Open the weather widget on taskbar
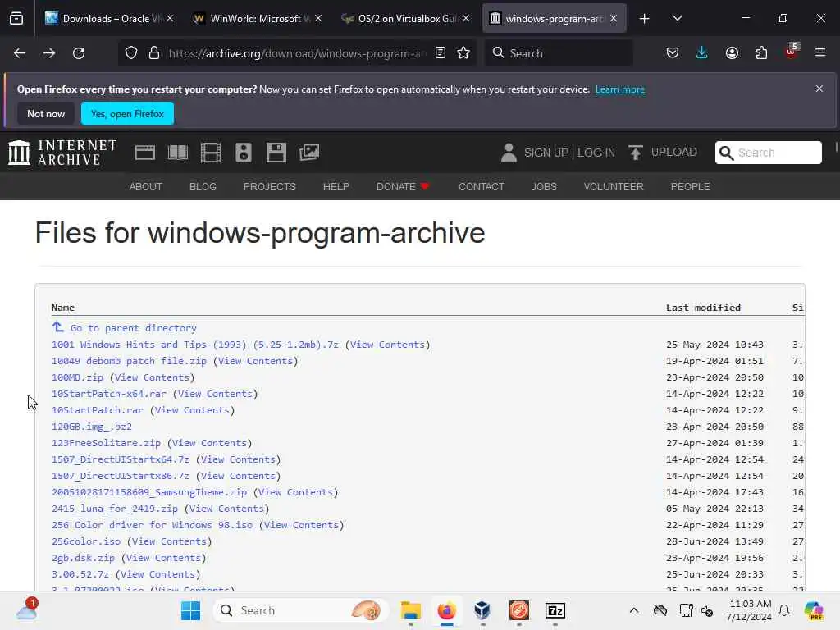The width and height of the screenshot is (840, 630). [x=26, y=609]
